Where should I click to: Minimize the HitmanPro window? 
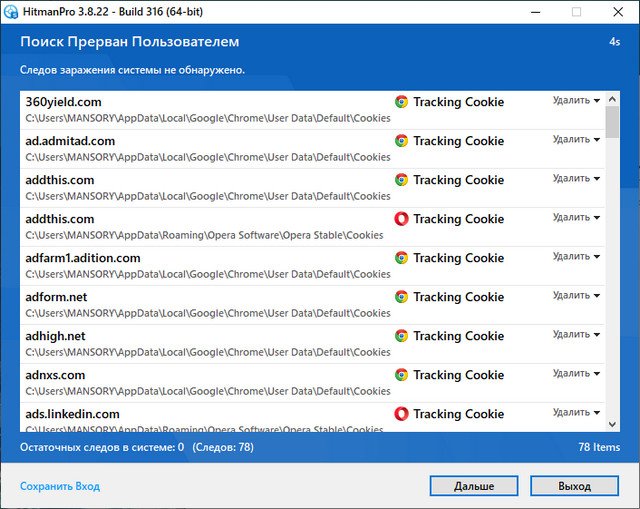coord(536,12)
